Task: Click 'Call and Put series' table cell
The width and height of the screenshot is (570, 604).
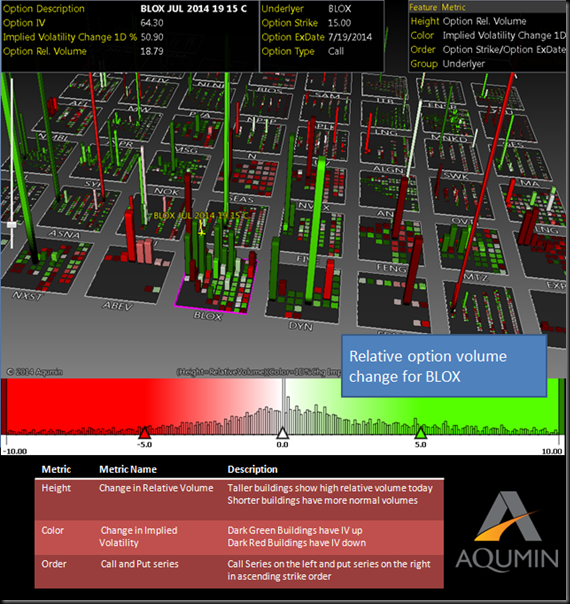Action: (x=139, y=564)
